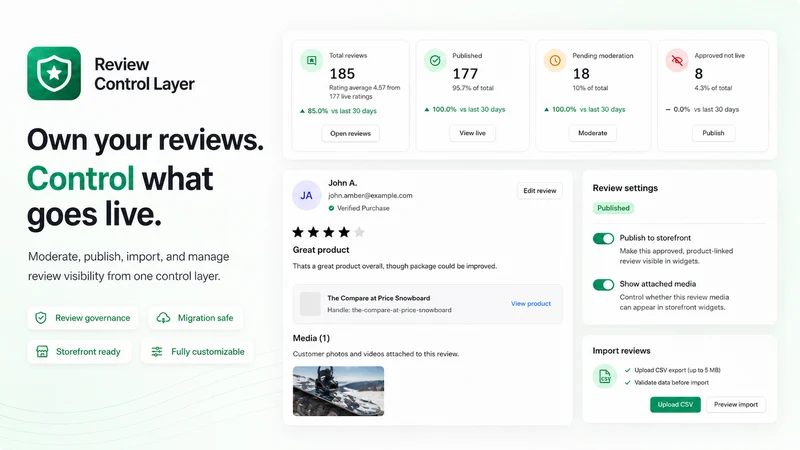Click the Fully customizable badge
The width and height of the screenshot is (800, 450).
pyautogui.click(x=198, y=352)
